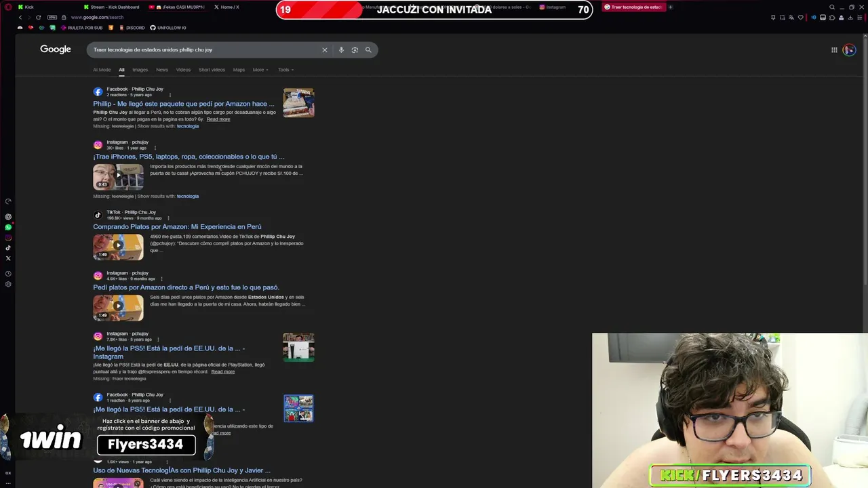Open options menu for 'Trae iPhones' Instagram result
The image size is (868, 488).
[155, 148]
